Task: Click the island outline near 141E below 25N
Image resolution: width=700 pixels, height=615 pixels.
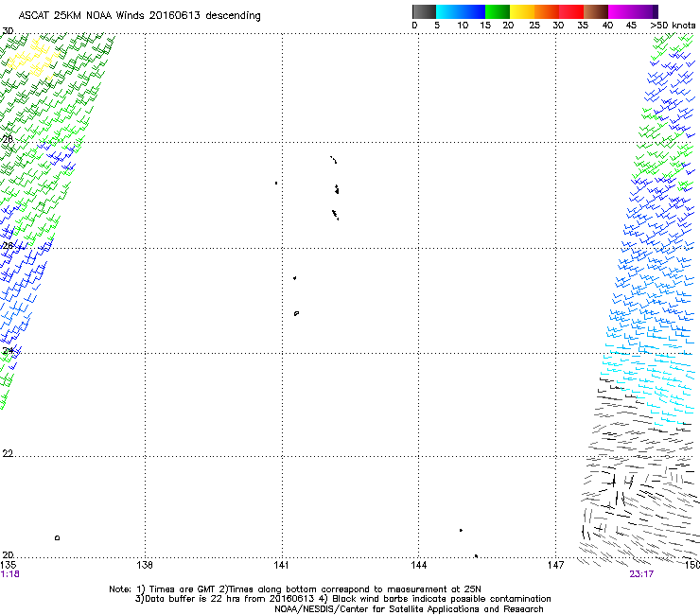Action: click(296, 313)
